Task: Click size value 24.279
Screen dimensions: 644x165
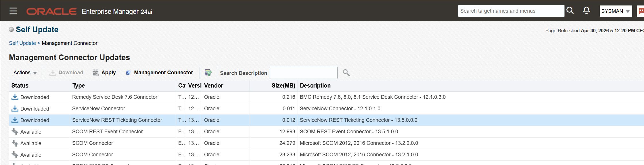Action: pyautogui.click(x=287, y=143)
